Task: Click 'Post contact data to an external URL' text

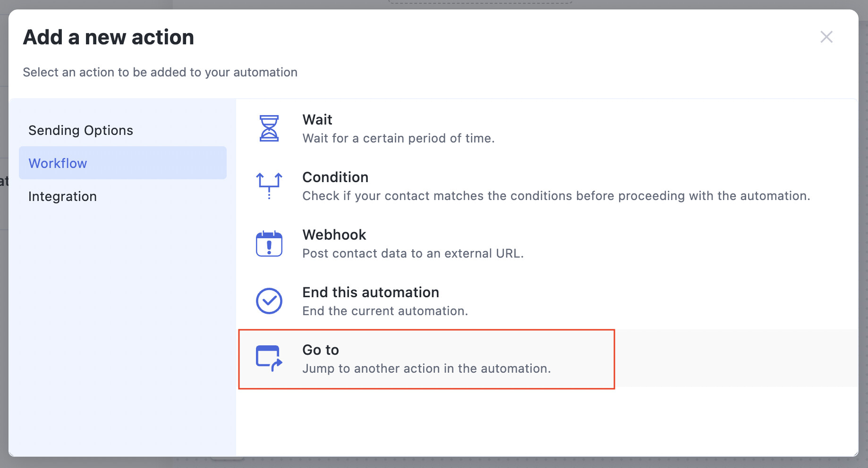Action: click(x=413, y=253)
